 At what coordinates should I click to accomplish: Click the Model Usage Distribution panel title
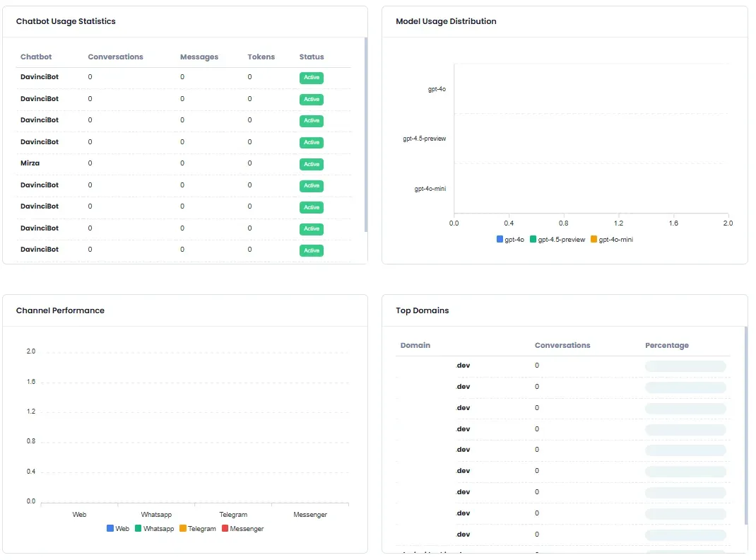[x=446, y=21]
